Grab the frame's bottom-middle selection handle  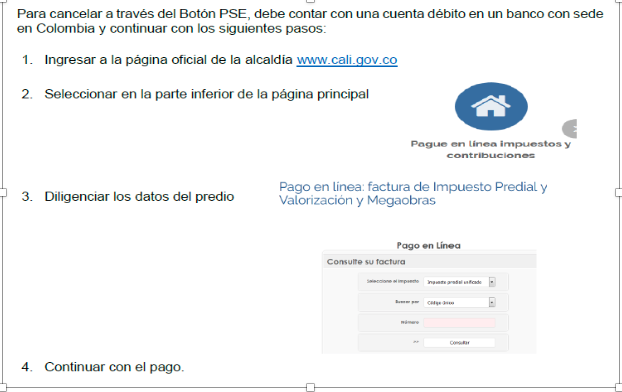[x=311, y=387]
